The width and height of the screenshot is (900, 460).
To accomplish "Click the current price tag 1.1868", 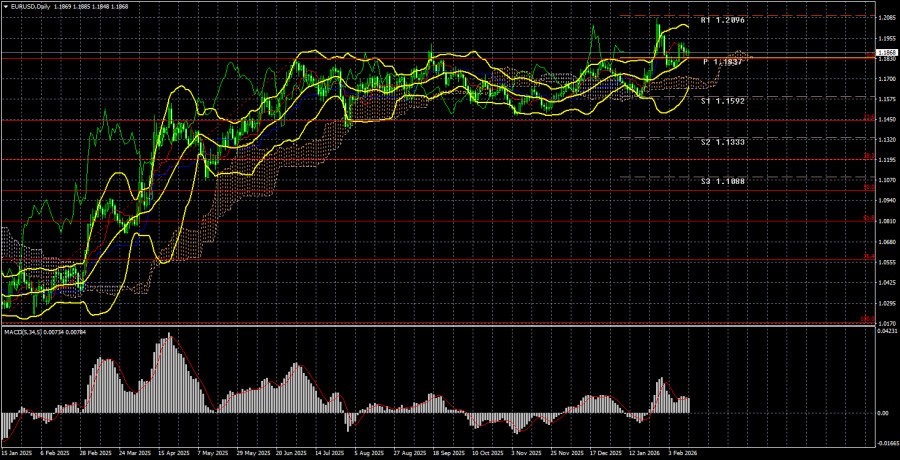I will click(x=886, y=52).
